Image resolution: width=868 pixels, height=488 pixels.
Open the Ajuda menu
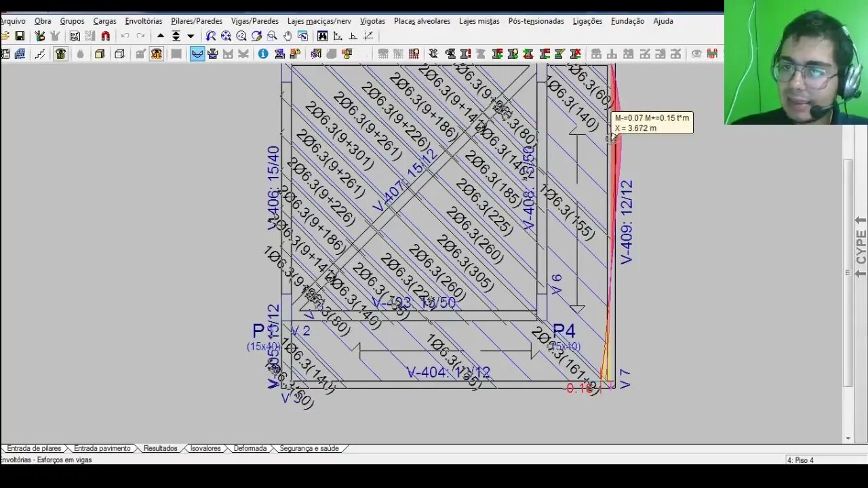tap(663, 21)
